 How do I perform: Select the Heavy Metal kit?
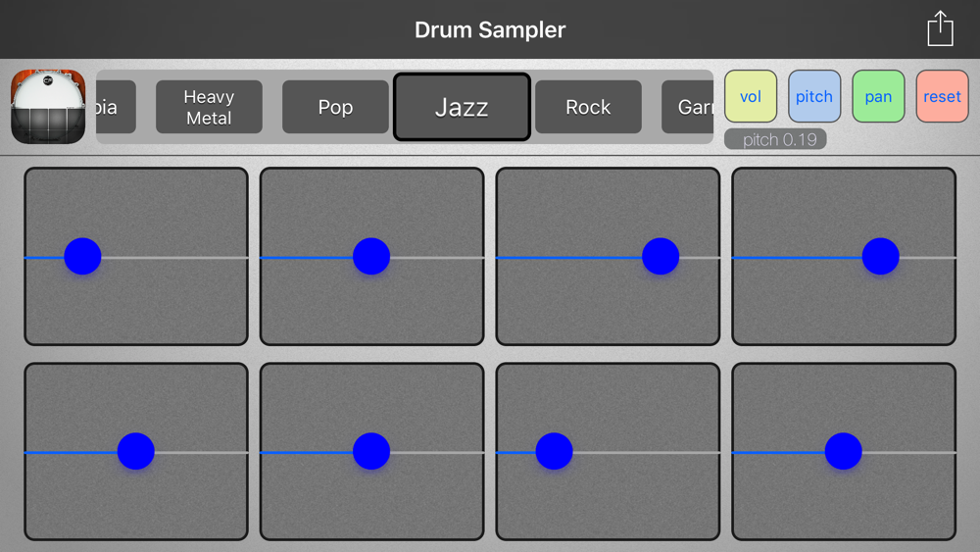click(x=209, y=107)
